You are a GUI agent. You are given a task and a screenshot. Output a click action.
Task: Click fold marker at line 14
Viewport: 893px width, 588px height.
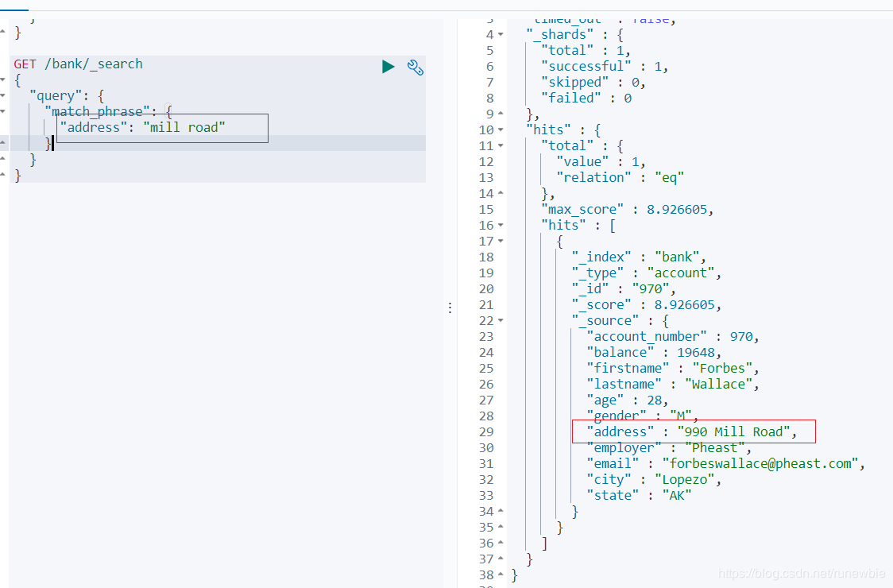coord(501,194)
